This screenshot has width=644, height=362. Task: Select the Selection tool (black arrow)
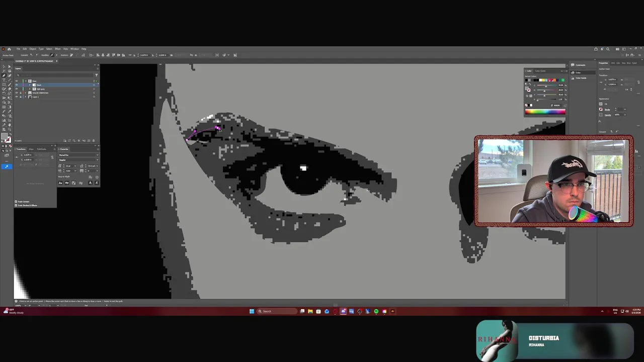point(4,66)
